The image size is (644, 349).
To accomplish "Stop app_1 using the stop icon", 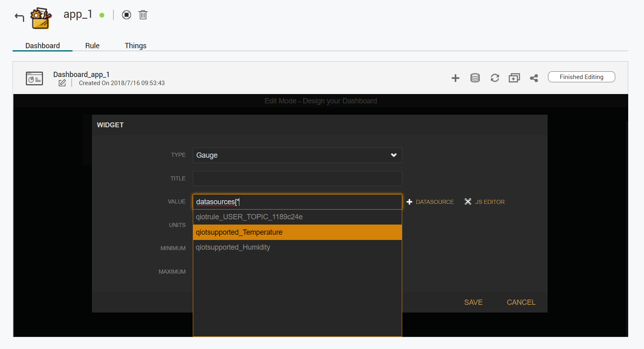I will pos(127,15).
